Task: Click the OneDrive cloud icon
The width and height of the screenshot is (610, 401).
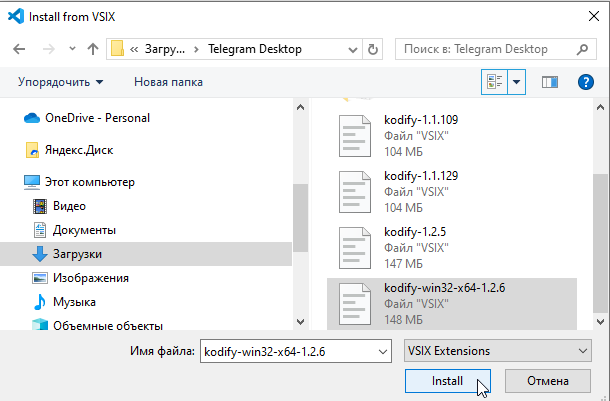Action: [x=32, y=118]
